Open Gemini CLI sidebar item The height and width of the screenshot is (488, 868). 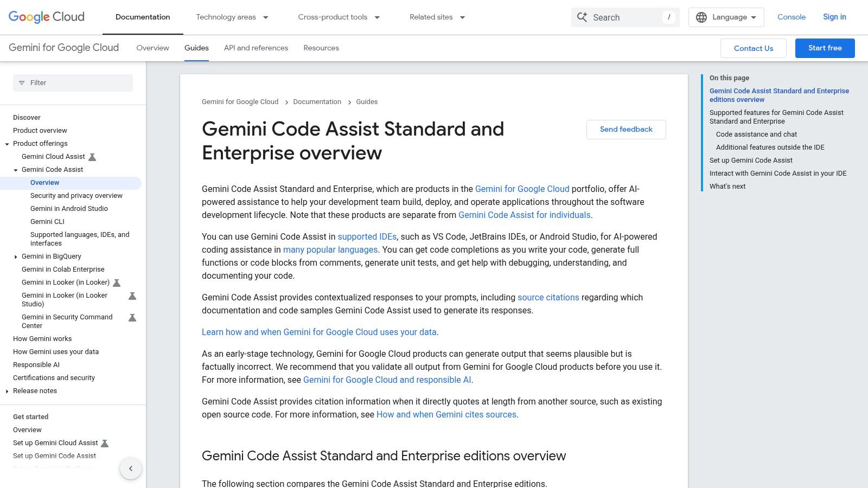(x=47, y=222)
